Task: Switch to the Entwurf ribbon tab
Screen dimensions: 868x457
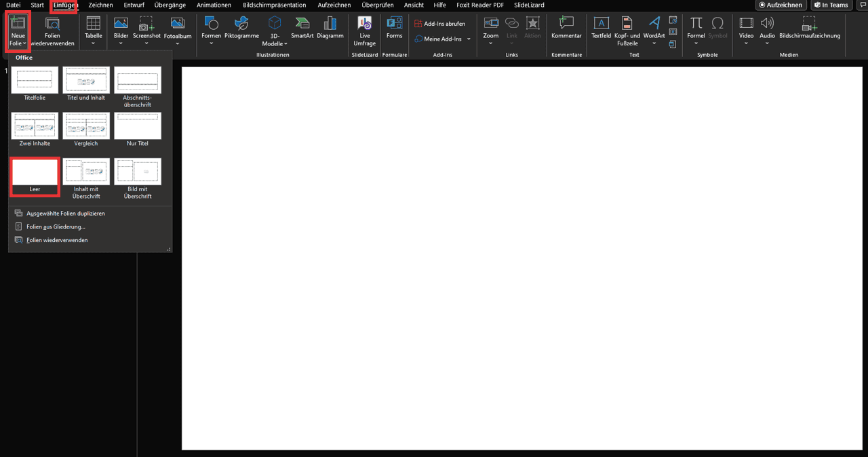Action: [134, 5]
